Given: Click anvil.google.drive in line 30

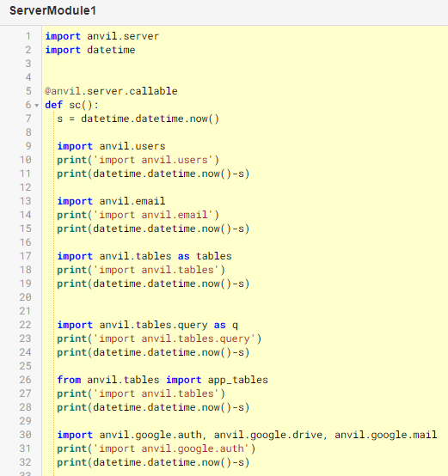Looking at the screenshot, I should (268, 435).
